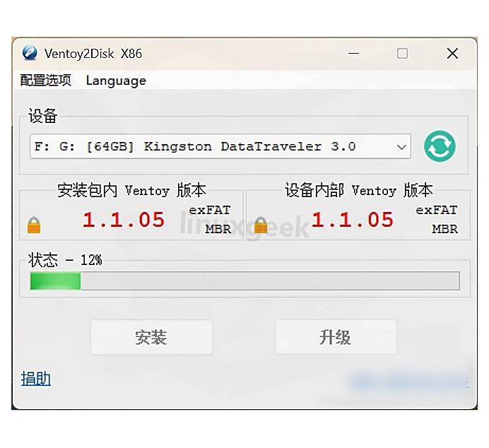
Task: Click the 设备 group label
Action: click(42, 116)
